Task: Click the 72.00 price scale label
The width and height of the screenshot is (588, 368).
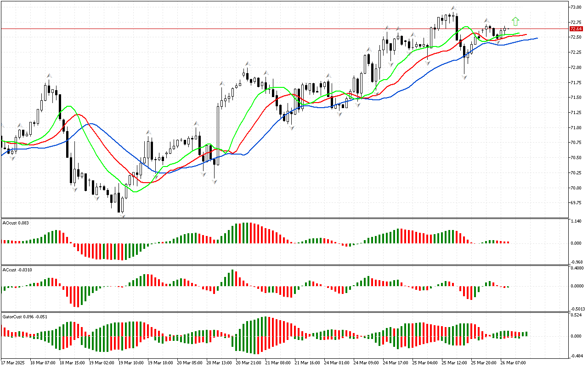Action: 576,68
